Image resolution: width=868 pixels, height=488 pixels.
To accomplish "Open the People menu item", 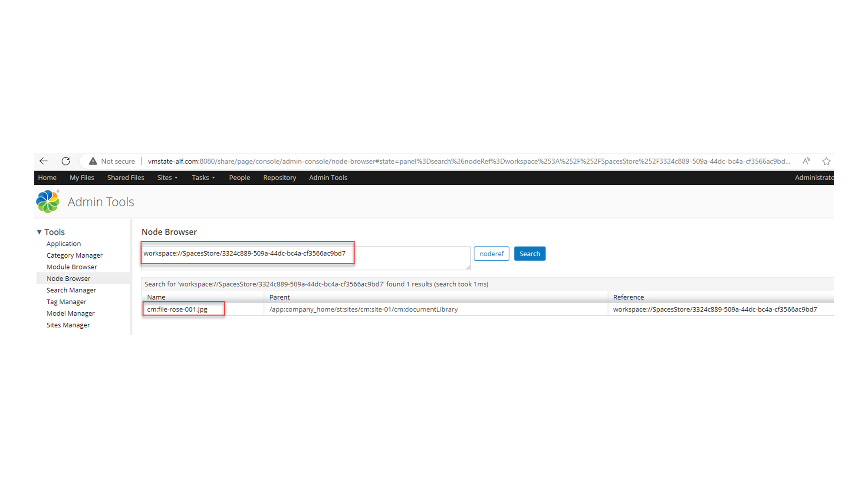I will point(239,177).
